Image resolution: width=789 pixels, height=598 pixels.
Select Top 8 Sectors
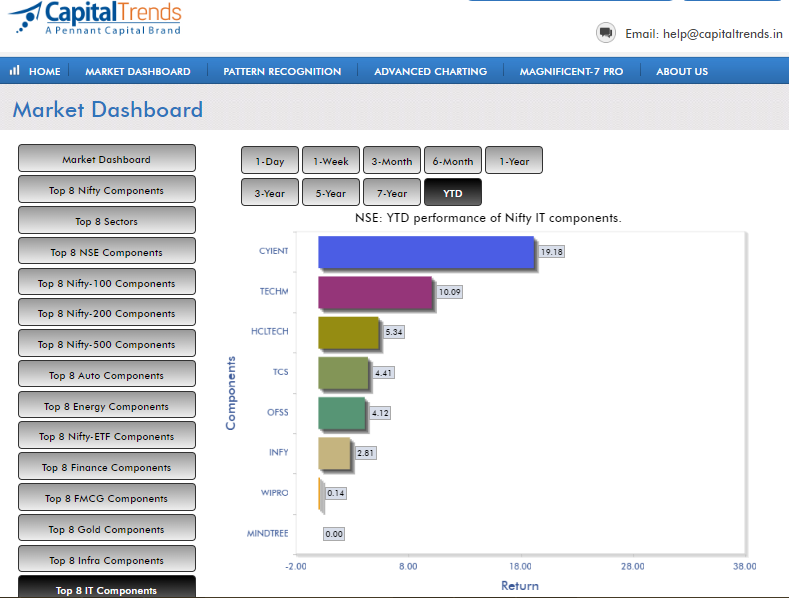click(107, 220)
